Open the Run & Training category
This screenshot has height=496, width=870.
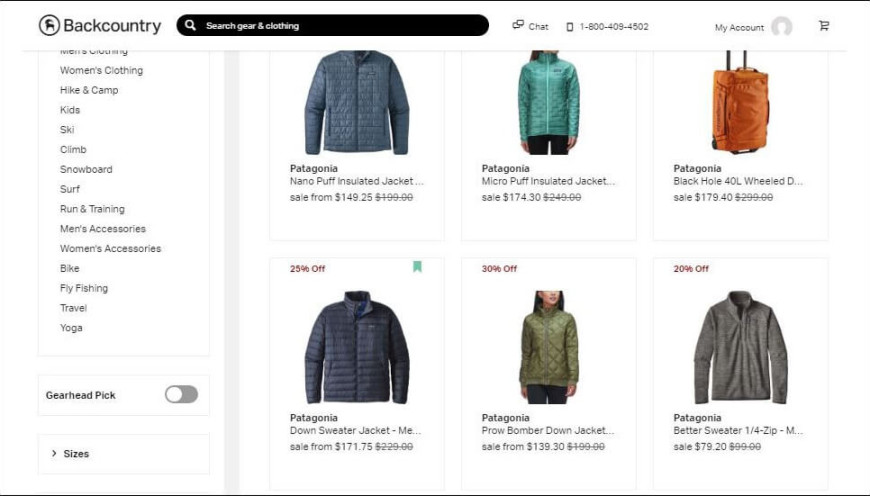pos(92,209)
